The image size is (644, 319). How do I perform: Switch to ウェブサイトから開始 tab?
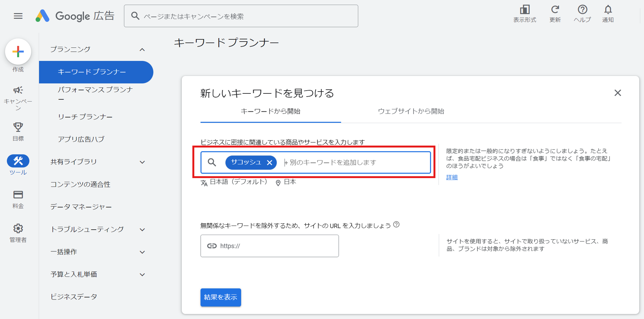[411, 111]
